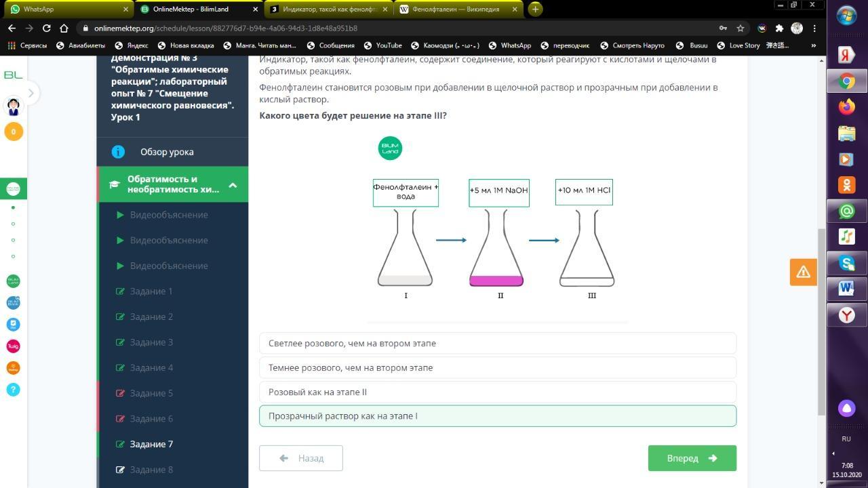Open the переводчик bookmark
Image resolution: width=868 pixels, height=488 pixels.
click(x=564, y=45)
